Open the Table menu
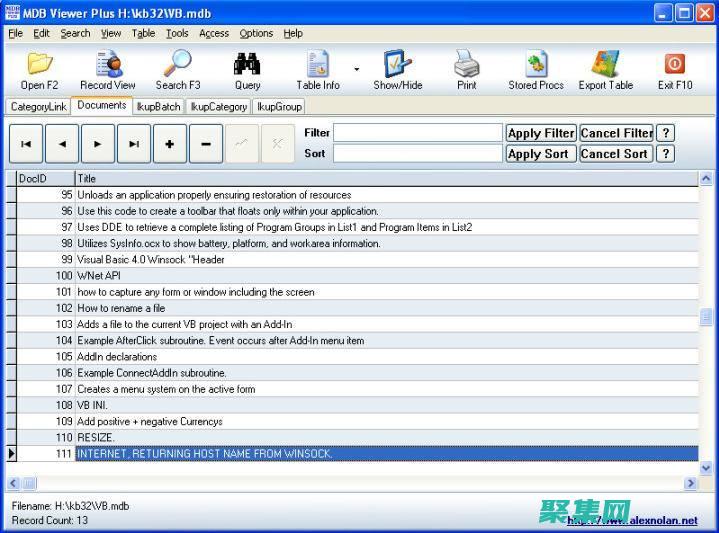Viewport: 719px width, 533px height. tap(143, 33)
